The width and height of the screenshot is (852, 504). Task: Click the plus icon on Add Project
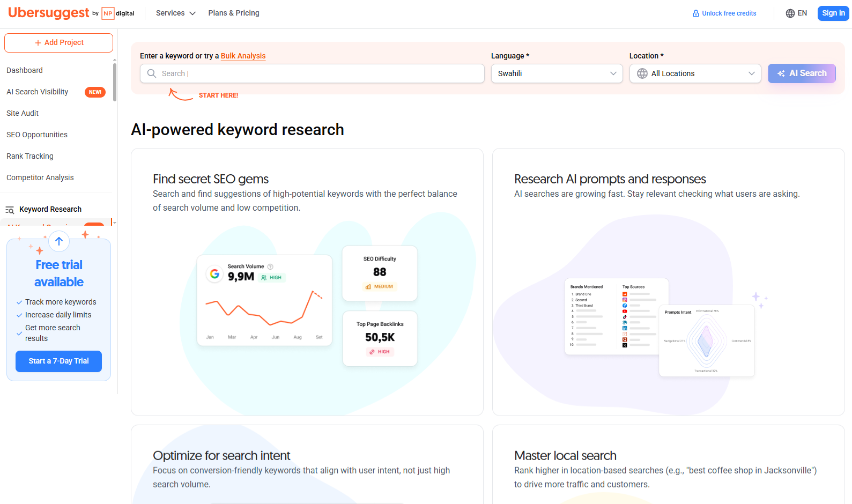click(x=38, y=43)
